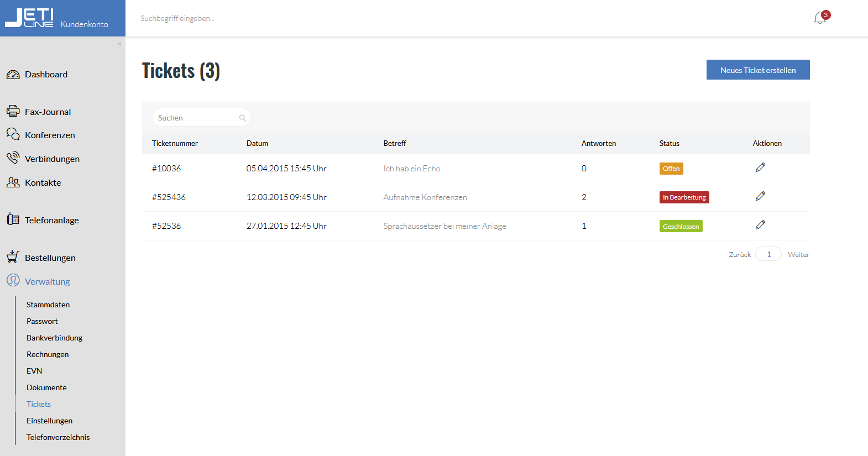Collapse the sidebar with the small arrow
This screenshot has height=456, width=868.
pyautogui.click(x=119, y=44)
